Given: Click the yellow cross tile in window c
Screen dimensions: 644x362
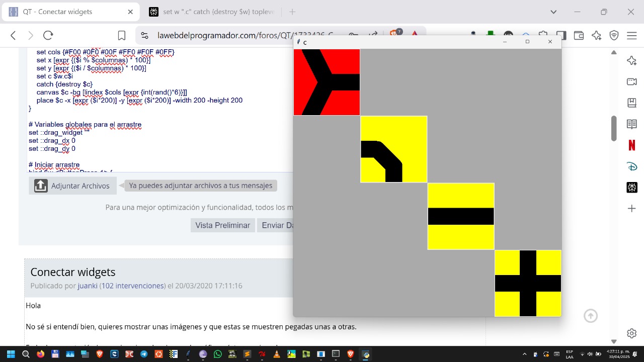Looking at the screenshot, I should pyautogui.click(x=528, y=283).
